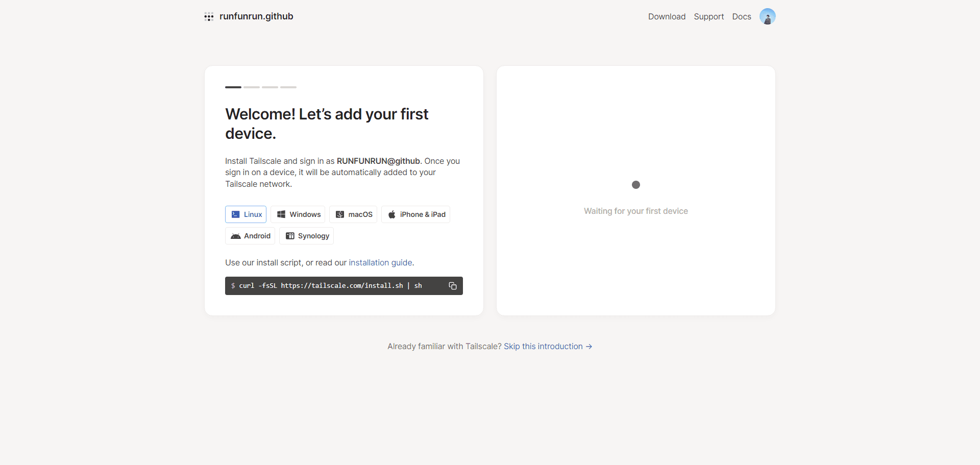Open the Download page
This screenshot has height=465, width=980.
tap(667, 16)
